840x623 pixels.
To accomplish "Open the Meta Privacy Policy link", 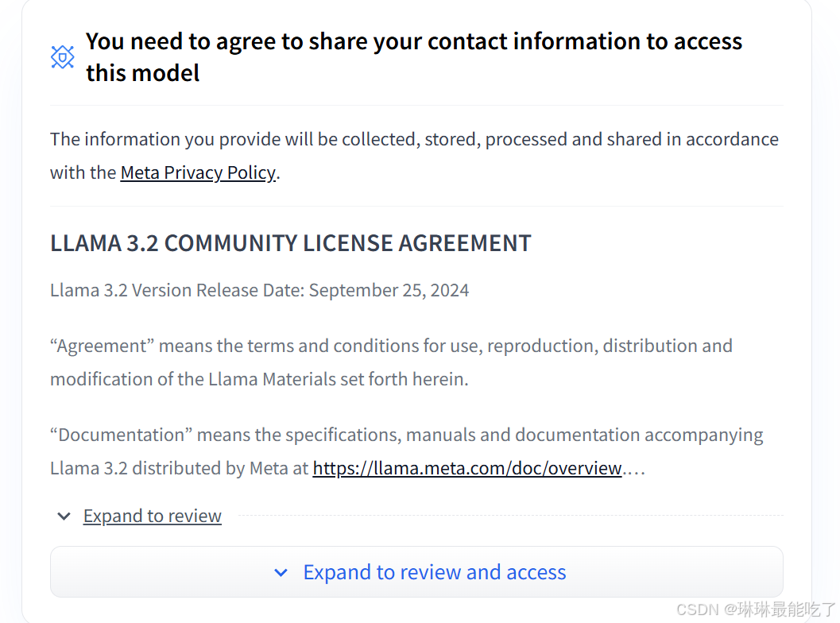I will [x=198, y=172].
